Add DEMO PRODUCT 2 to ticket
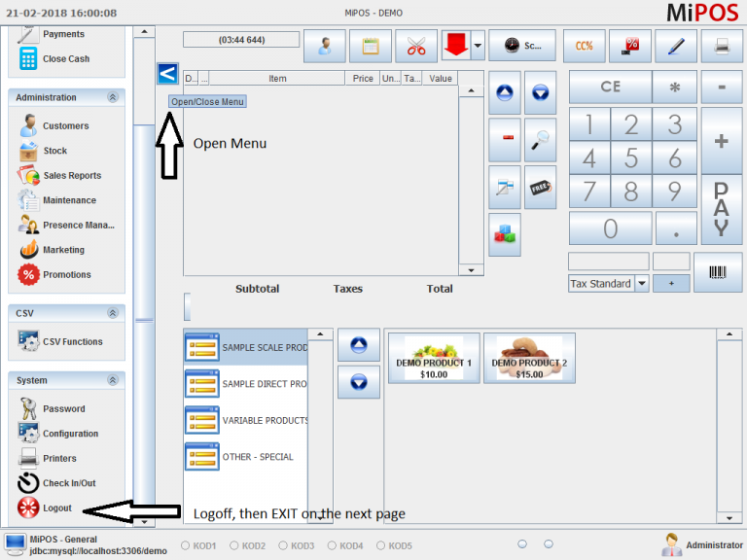 coord(529,358)
